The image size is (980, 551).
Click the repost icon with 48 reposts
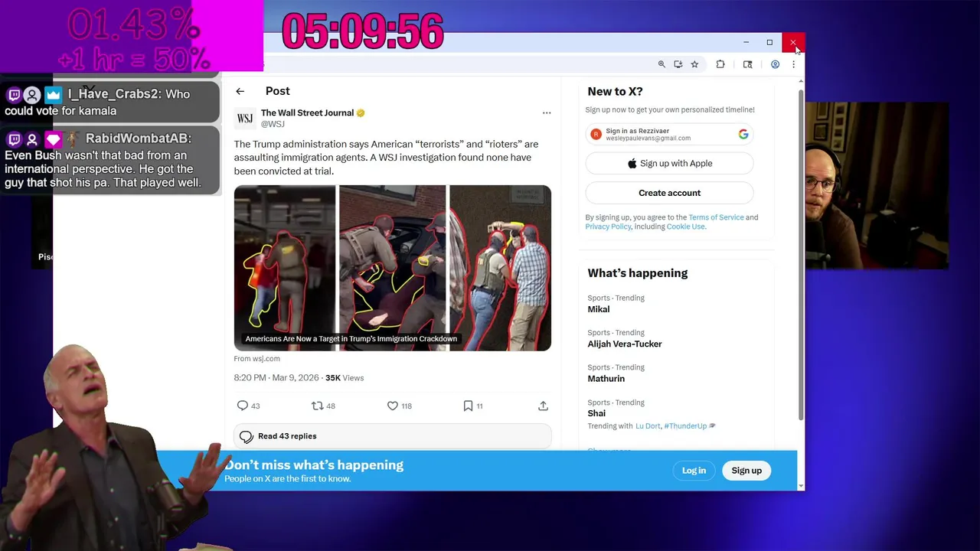click(317, 406)
